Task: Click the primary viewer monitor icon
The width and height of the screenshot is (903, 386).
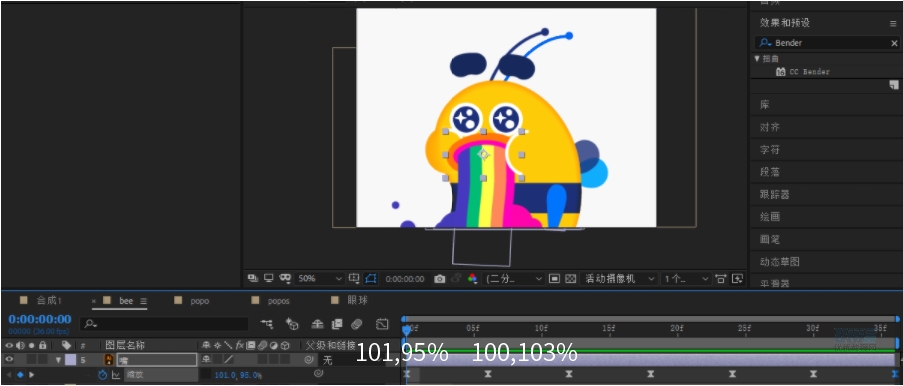Action: click(x=268, y=278)
